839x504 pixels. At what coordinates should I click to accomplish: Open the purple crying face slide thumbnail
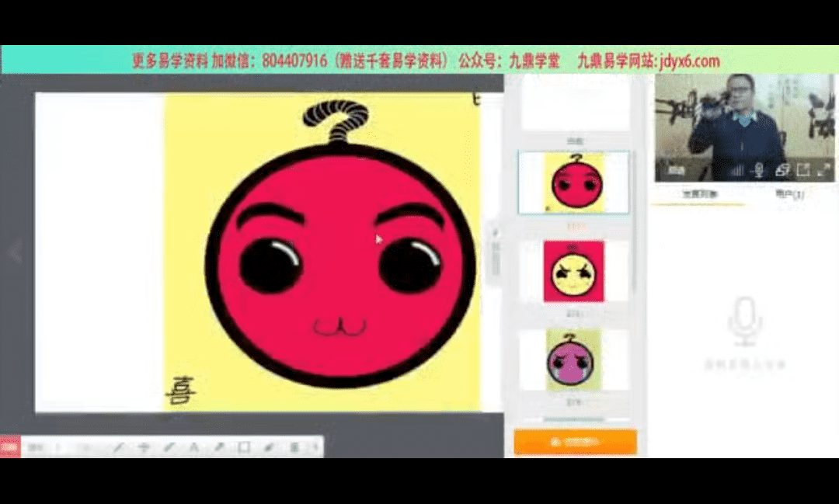(574, 360)
